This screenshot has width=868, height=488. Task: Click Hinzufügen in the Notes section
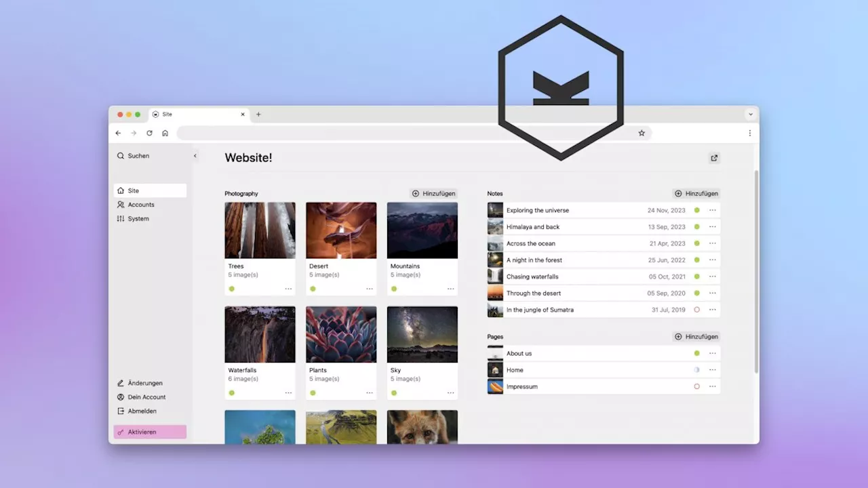coord(696,194)
